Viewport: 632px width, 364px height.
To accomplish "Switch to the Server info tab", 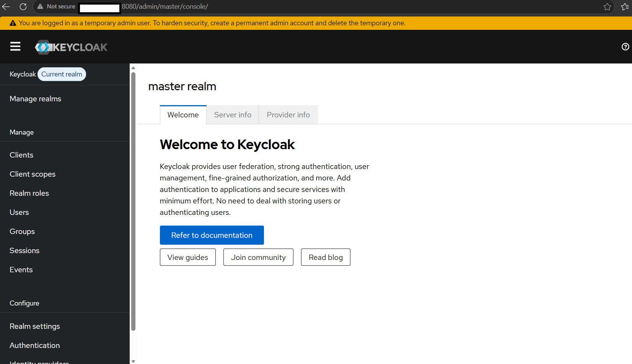I will (x=233, y=115).
